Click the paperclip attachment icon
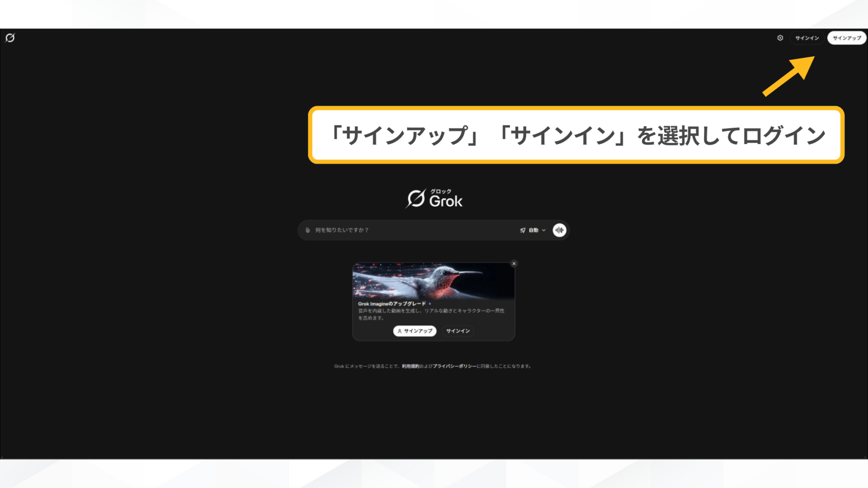Viewport: 868px width, 488px height. click(308, 230)
